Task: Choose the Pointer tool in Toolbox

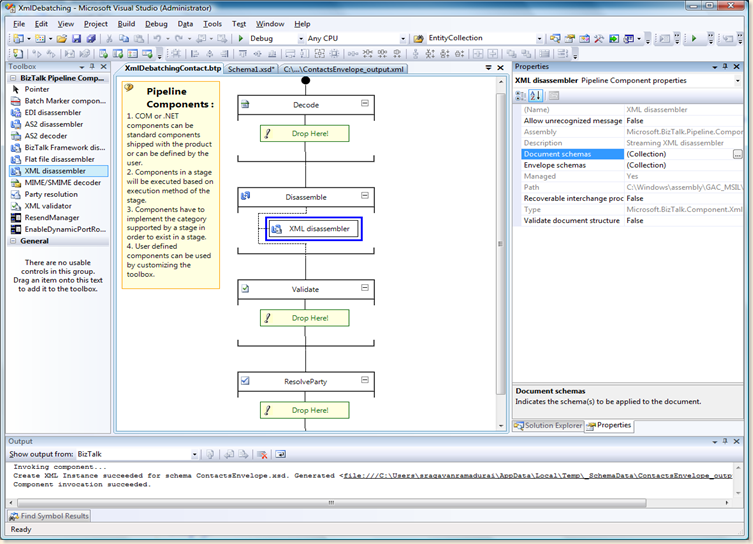Action: [36, 89]
